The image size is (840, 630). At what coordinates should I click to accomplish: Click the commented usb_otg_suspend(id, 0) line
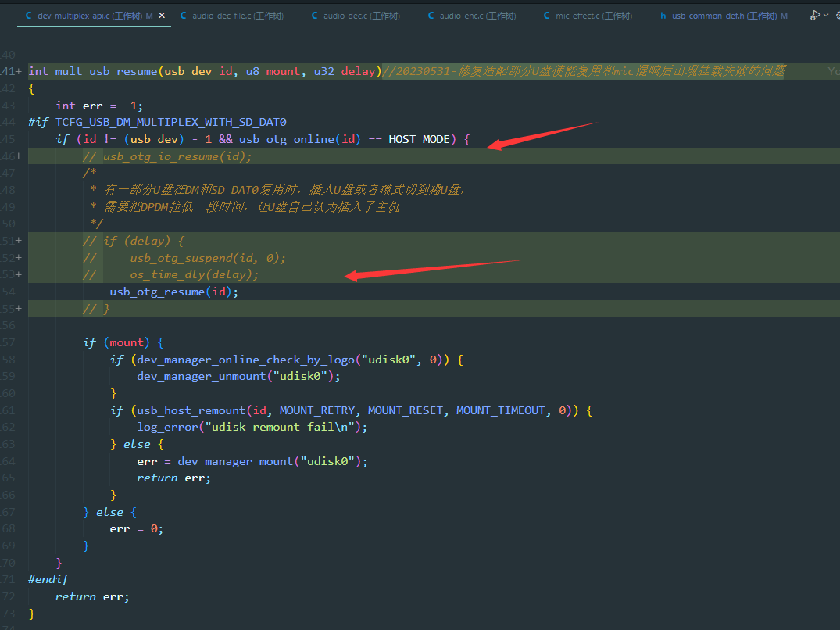coord(184,258)
